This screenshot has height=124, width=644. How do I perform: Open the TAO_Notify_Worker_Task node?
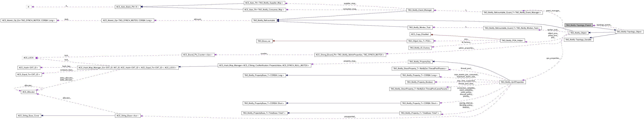coord(420,27)
